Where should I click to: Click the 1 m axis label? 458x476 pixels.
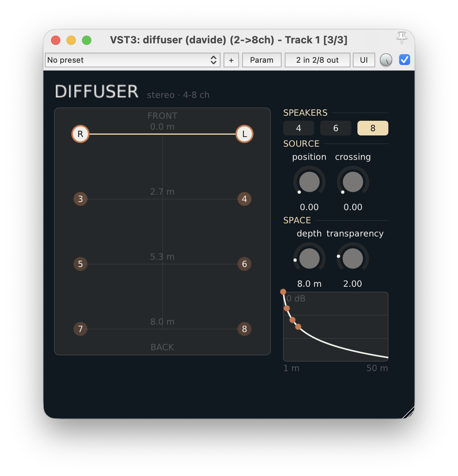[x=291, y=368]
